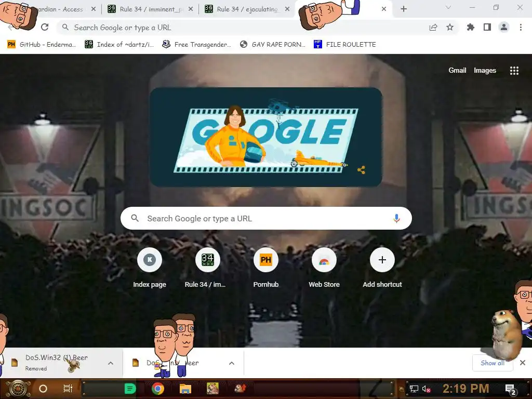Switch to the 'ardian - Access' tab
The image size is (532, 399).
coord(60,9)
